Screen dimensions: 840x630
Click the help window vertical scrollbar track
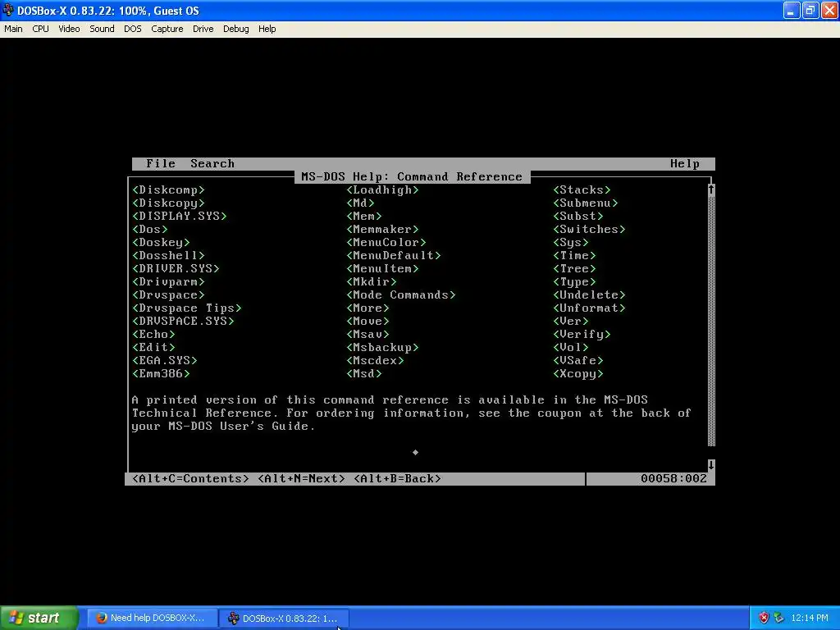pos(711,321)
